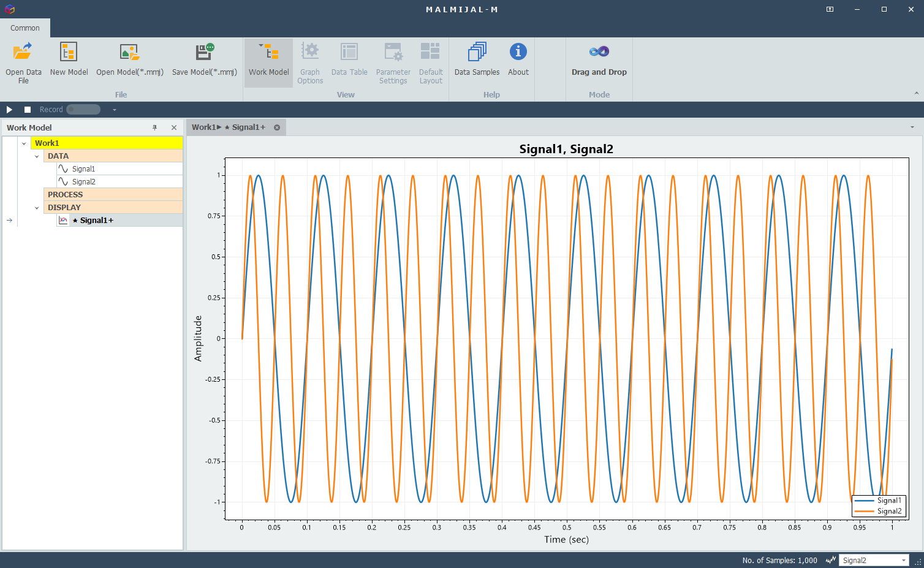Viewport: 924px width, 568px height.
Task: Pin the Work Model panel
Action: pos(154,127)
